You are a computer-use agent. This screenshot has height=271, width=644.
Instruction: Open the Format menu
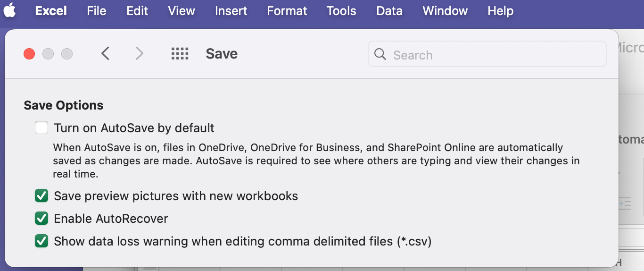(x=287, y=10)
